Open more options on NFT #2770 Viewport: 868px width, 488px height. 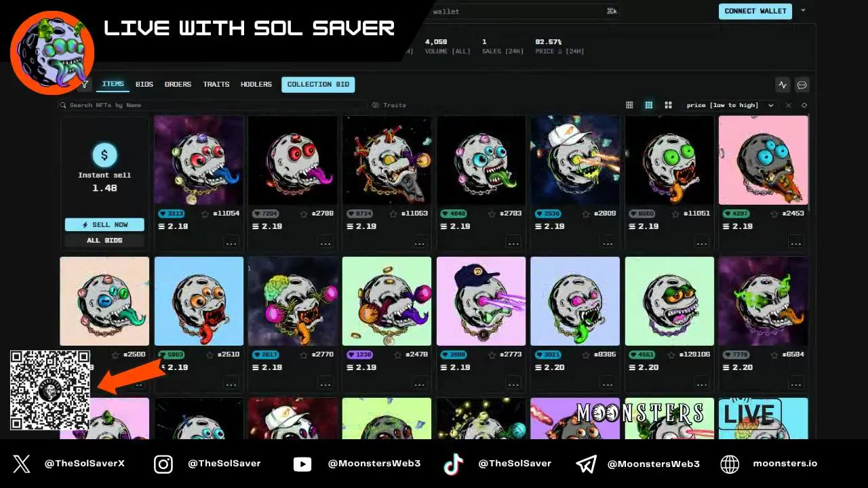325,384
